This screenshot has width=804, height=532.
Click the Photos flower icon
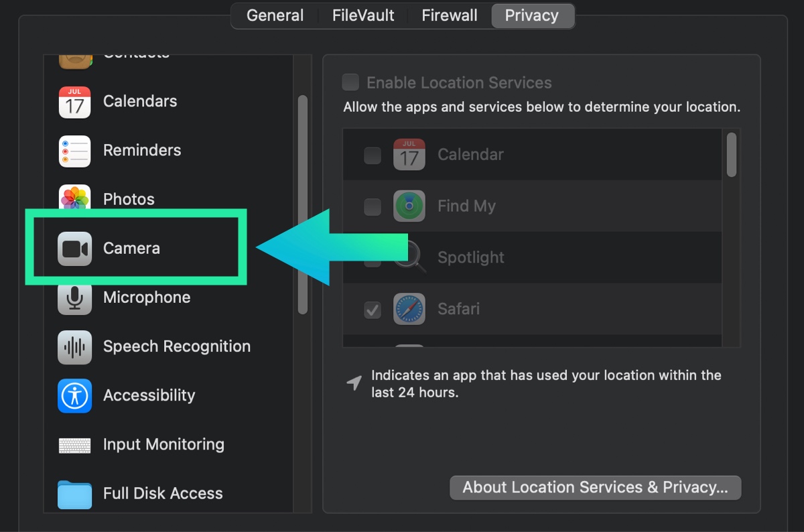[74, 199]
